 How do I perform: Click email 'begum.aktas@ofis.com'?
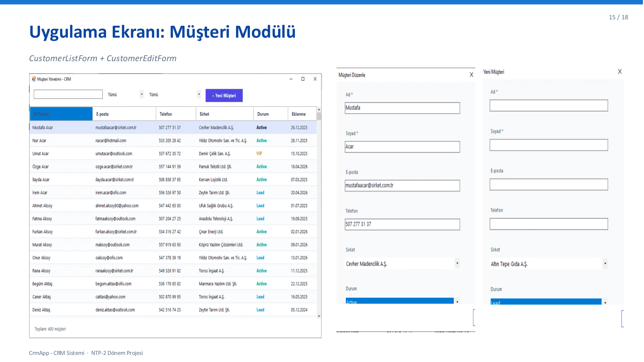113,284
